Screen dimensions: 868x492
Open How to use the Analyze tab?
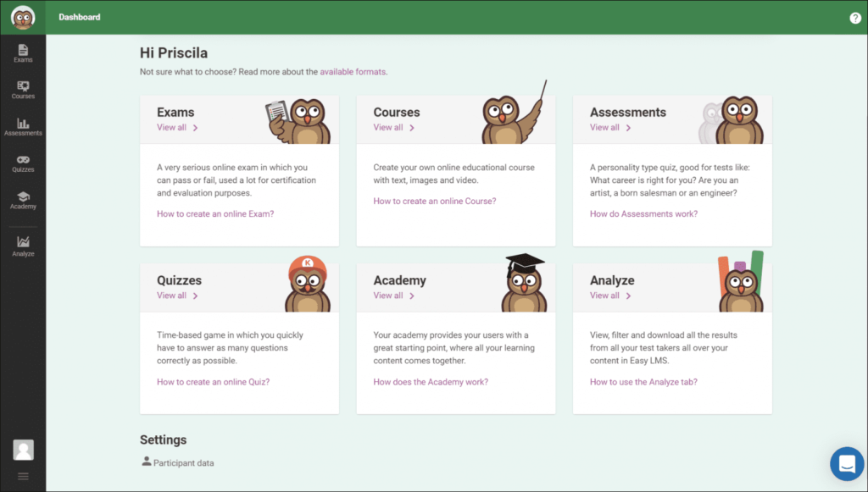coord(643,382)
